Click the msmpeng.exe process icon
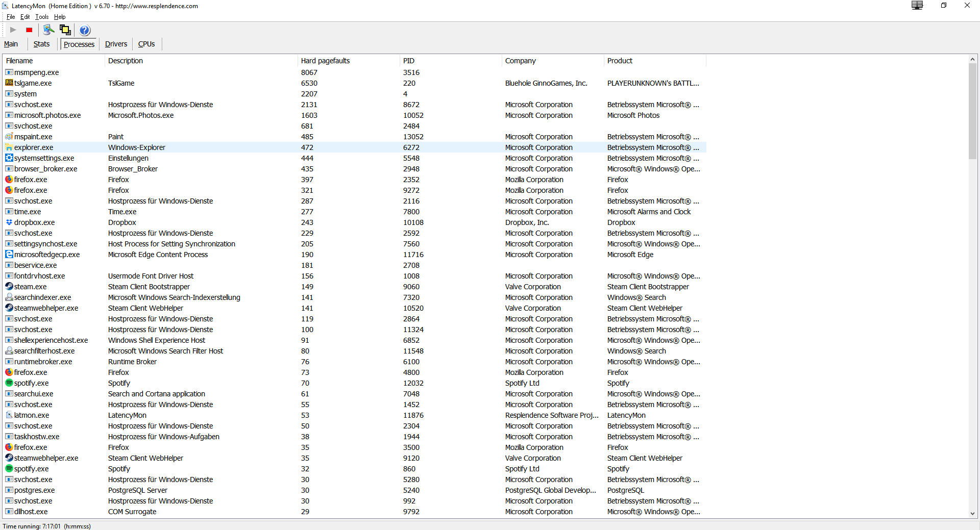The image size is (980, 530). (x=9, y=72)
